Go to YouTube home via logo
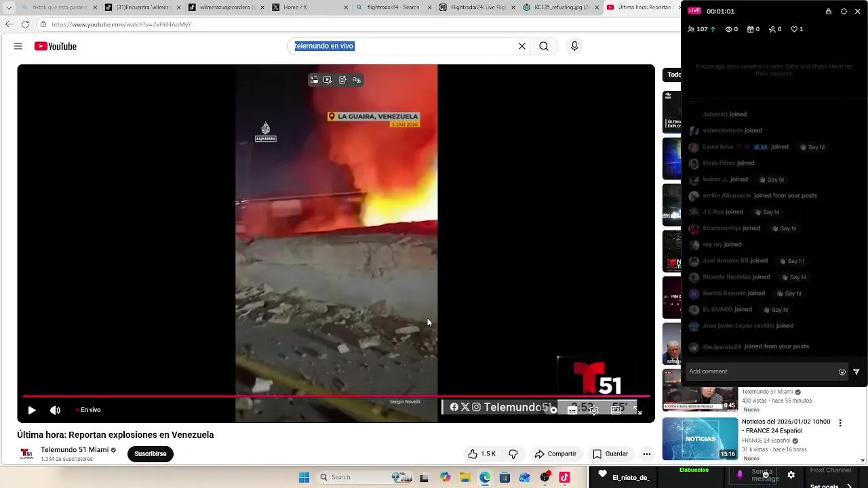The width and height of the screenshot is (868, 488). (x=56, y=46)
